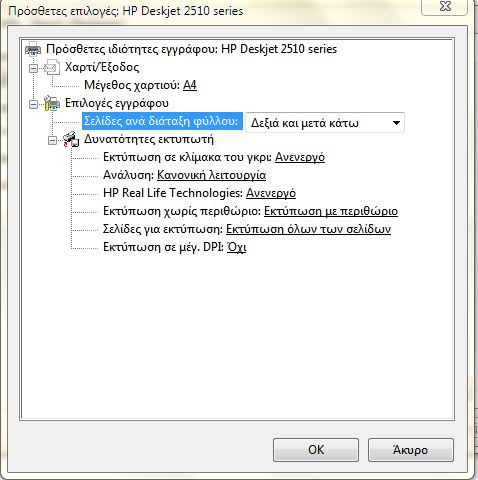Open the Δεξιά και μετά κάτω dropdown
This screenshot has height=480, width=478.
point(325,123)
